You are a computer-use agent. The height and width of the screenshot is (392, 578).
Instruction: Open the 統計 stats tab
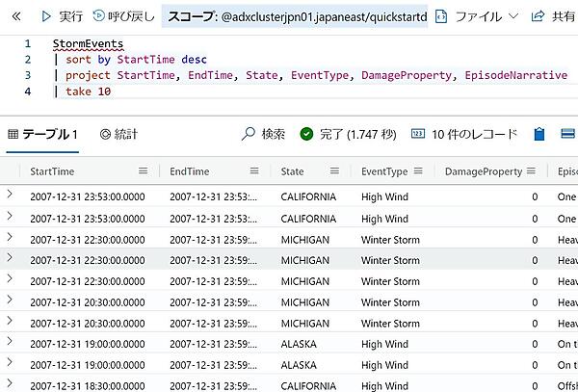pyautogui.click(x=119, y=134)
